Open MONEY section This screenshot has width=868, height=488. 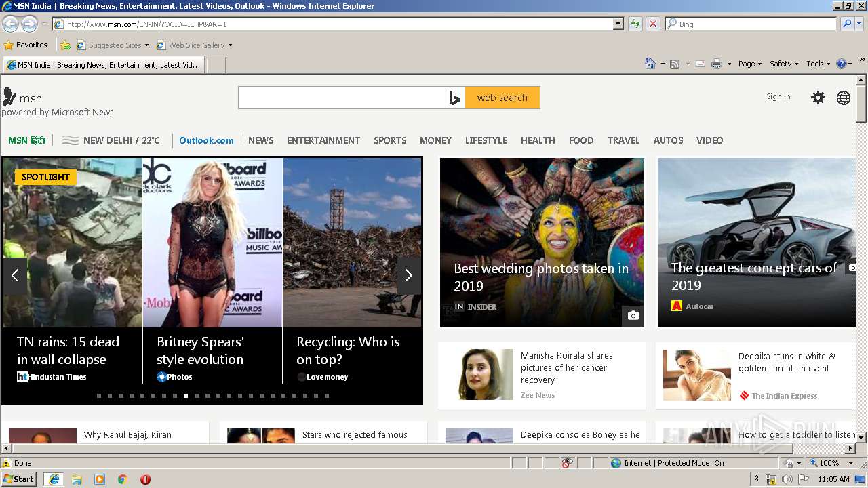pos(435,140)
